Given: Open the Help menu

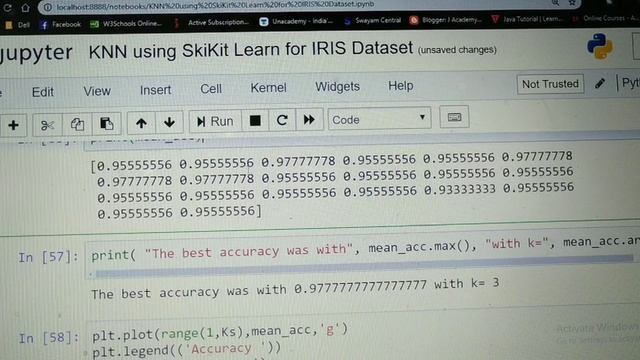Looking at the screenshot, I should click(x=400, y=85).
